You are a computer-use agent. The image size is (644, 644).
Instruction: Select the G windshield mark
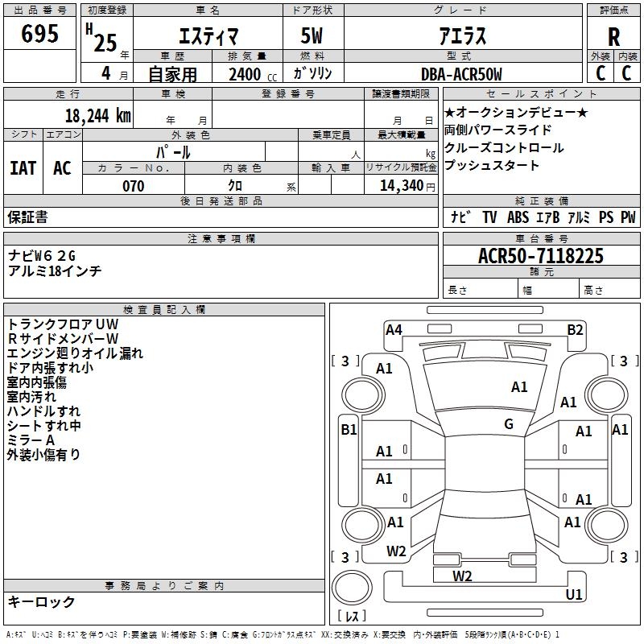pos(509,424)
